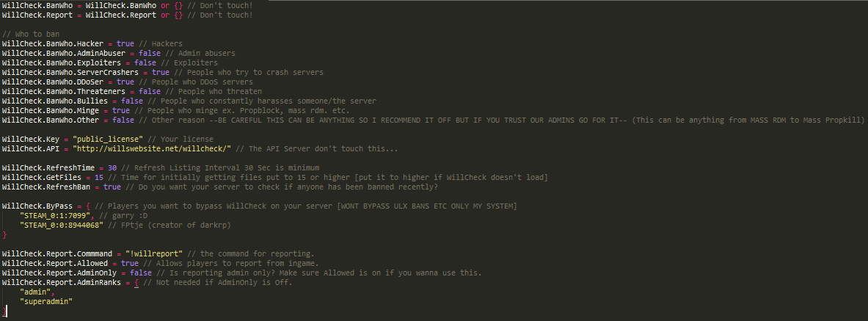
Task: Click the opening brace on the AdminRanks line
Action: [136, 283]
